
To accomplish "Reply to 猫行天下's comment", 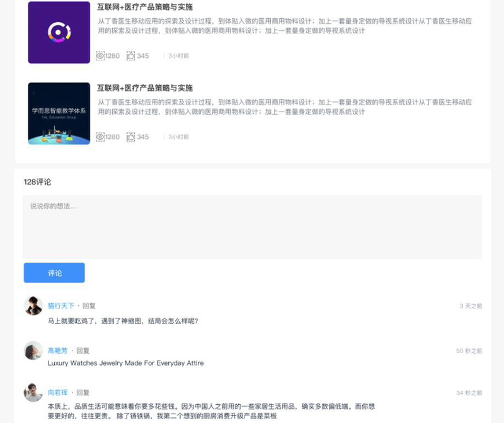I will tap(89, 306).
